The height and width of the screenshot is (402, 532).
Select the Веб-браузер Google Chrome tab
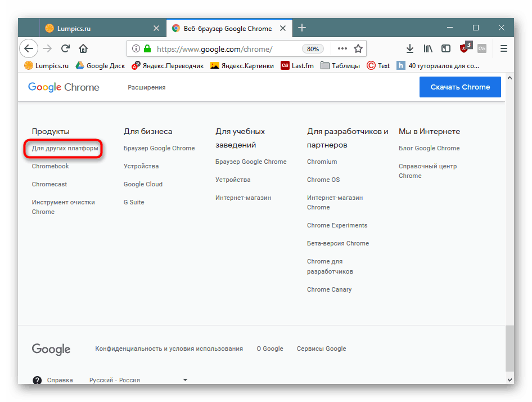point(229,28)
